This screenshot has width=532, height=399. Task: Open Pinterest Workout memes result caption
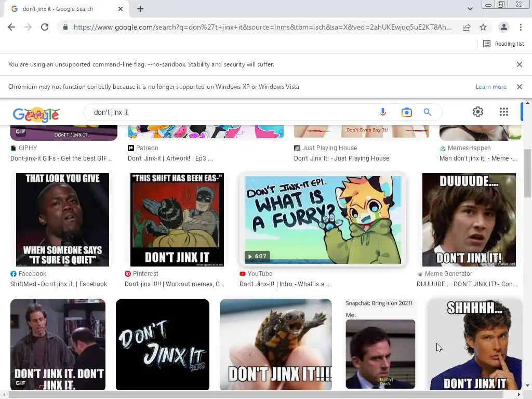click(175, 284)
